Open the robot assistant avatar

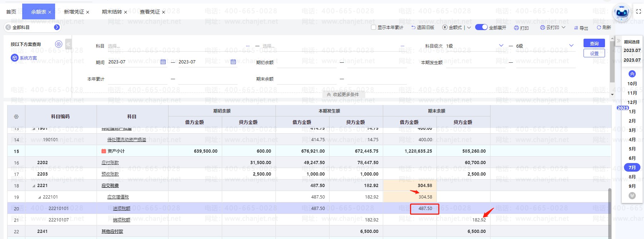[x=622, y=13]
